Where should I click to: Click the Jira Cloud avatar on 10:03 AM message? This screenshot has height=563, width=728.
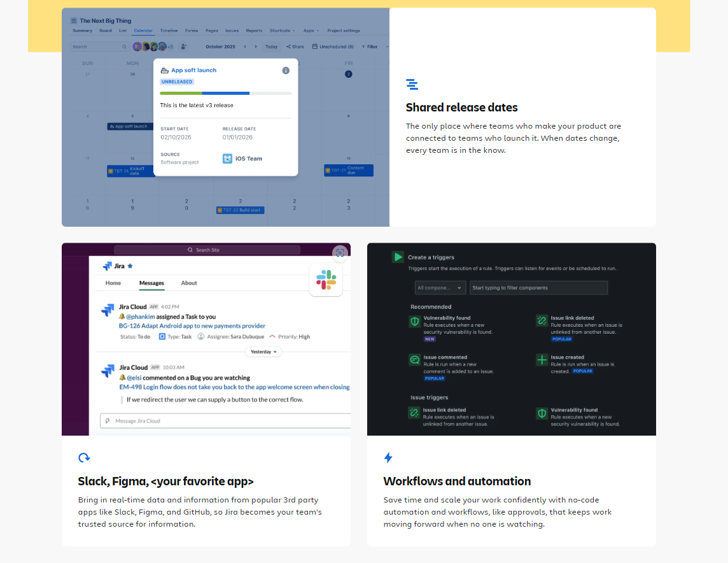[108, 371]
